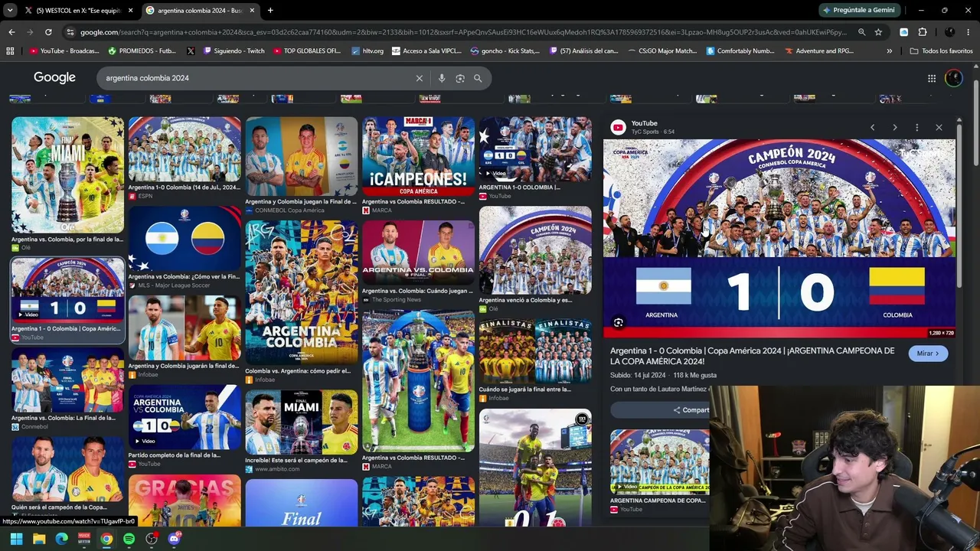Screen dimensions: 980x551
Task: Open the Windows Start menu
Action: (x=16, y=540)
